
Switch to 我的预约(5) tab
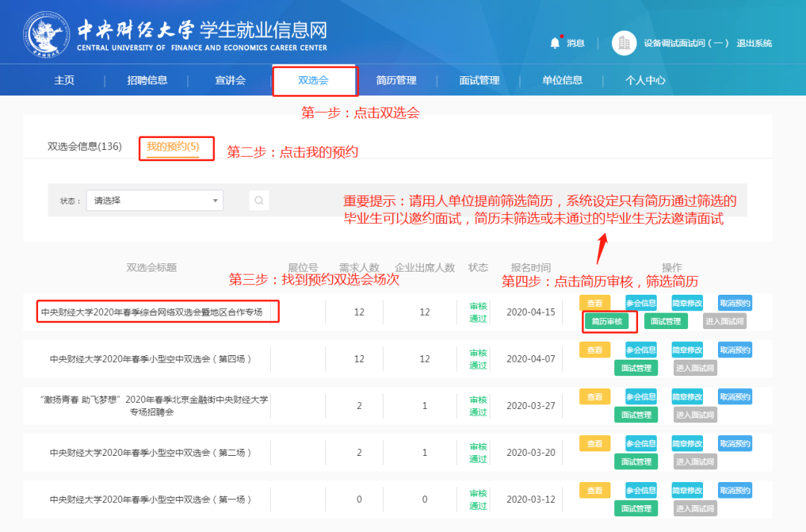coord(172,147)
